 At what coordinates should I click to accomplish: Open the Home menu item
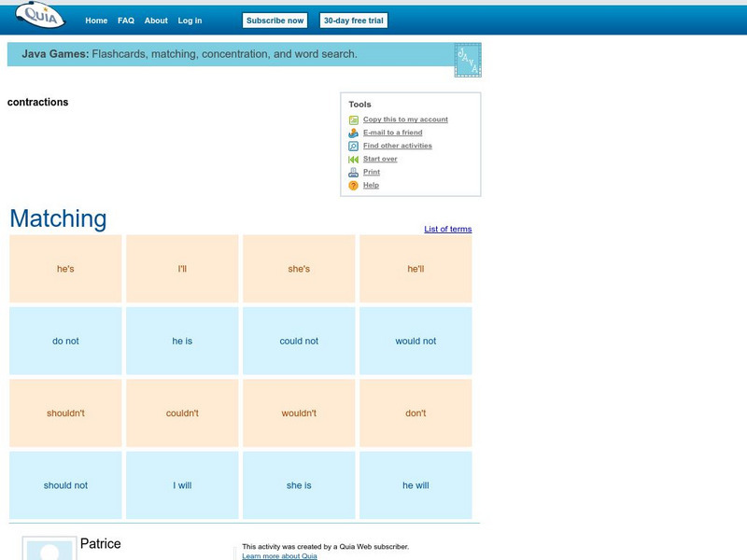pos(96,20)
